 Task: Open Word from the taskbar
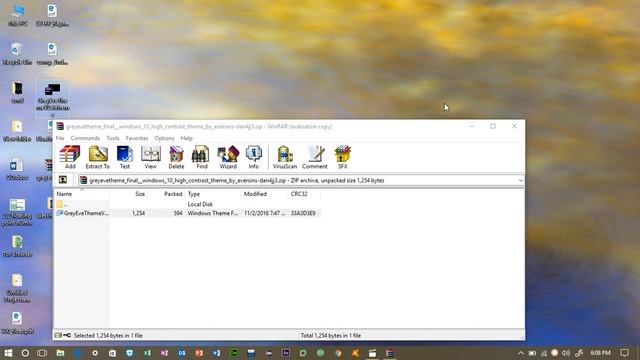216,353
